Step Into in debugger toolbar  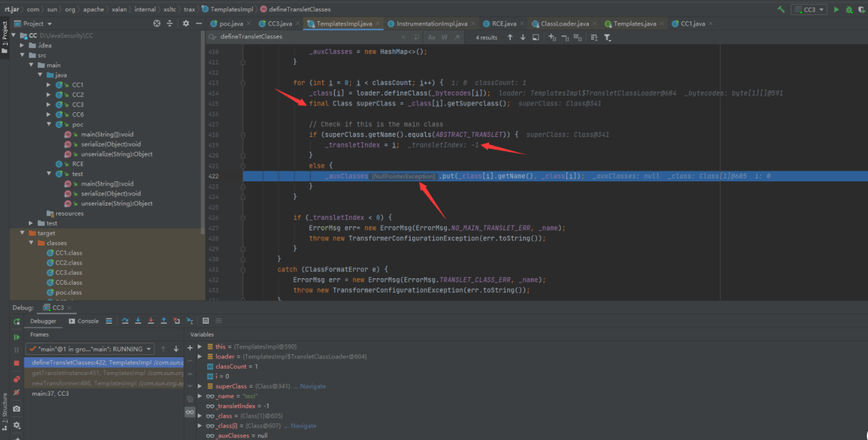point(138,321)
